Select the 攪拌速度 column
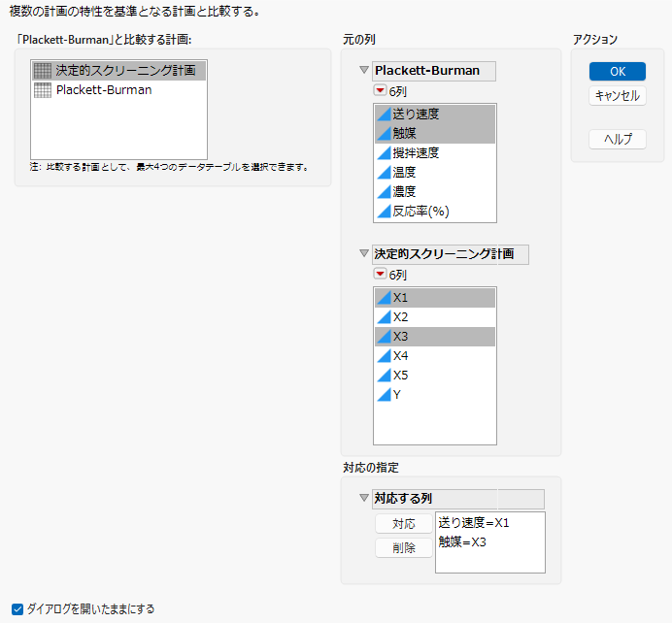The width and height of the screenshot is (672, 623). [x=435, y=153]
